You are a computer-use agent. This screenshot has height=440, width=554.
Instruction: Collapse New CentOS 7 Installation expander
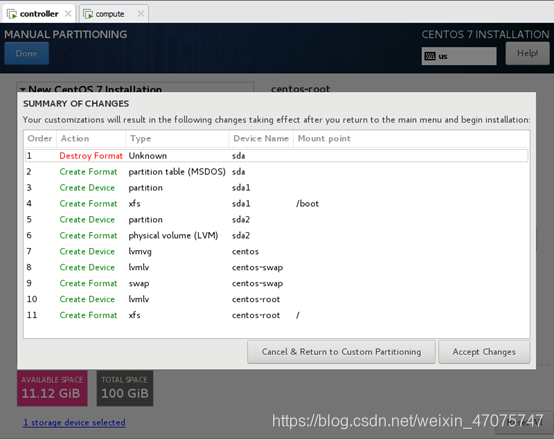coord(23,89)
